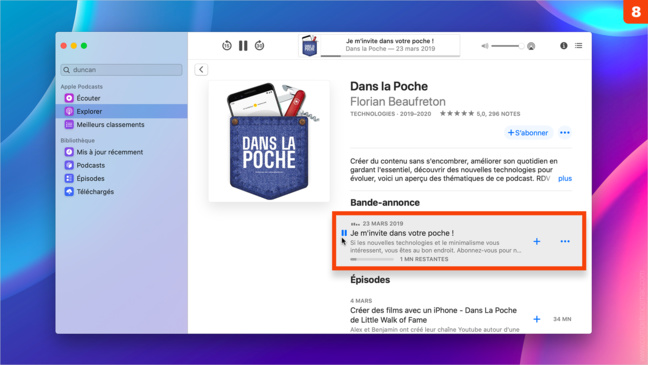Show episode info with the i icon
Viewport: 648px width, 365px height.
tap(564, 46)
